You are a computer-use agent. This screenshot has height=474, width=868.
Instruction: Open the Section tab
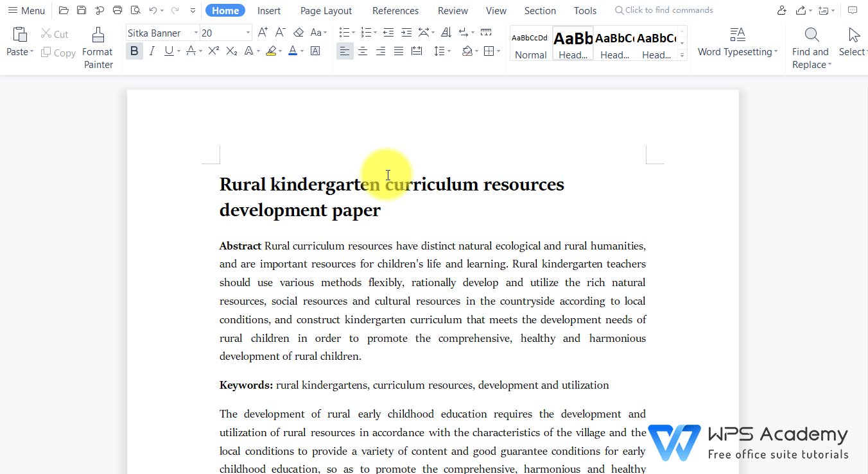point(541,11)
